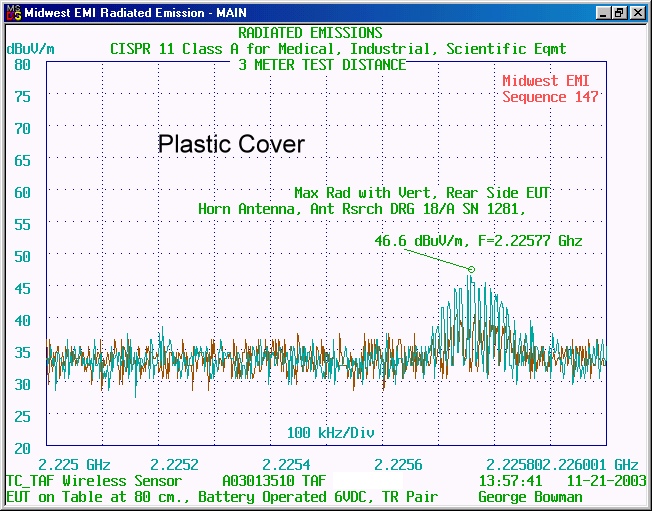Restore down the Radiated Emission window
This screenshot has width=652, height=511.
click(x=620, y=13)
